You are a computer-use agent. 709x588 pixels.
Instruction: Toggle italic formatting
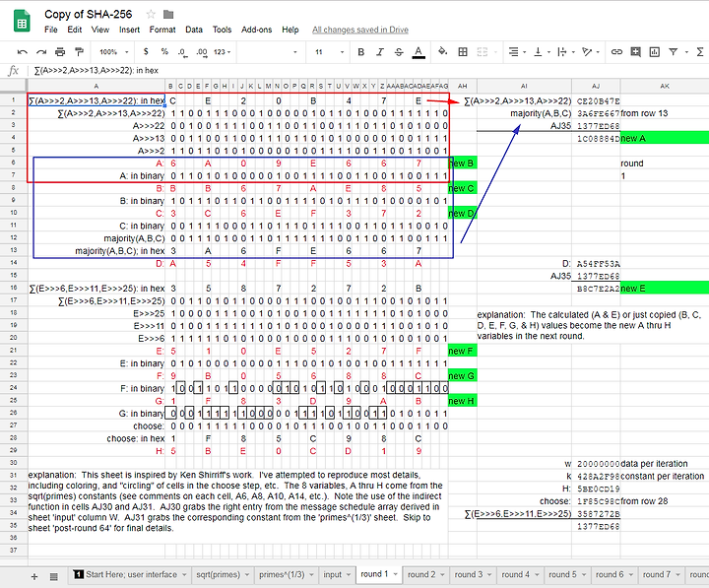click(380, 52)
